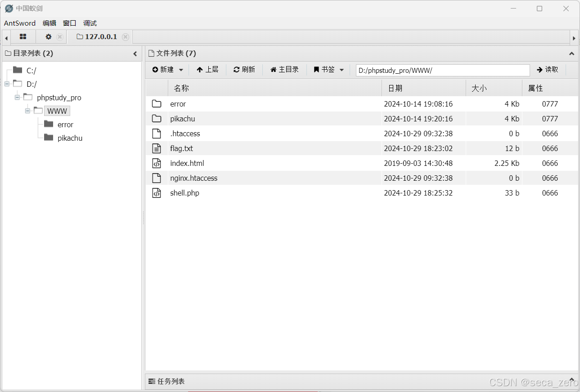Click the 33 b size cell
This screenshot has width=580, height=392.
[512, 193]
